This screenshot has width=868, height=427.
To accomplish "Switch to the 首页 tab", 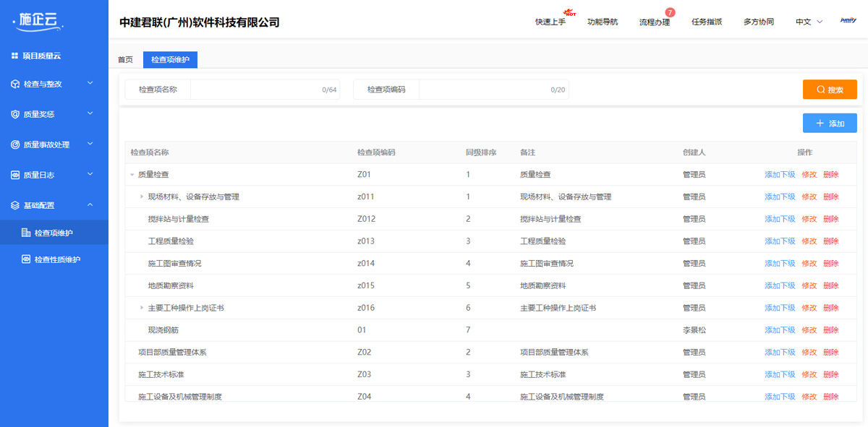I will coord(125,60).
